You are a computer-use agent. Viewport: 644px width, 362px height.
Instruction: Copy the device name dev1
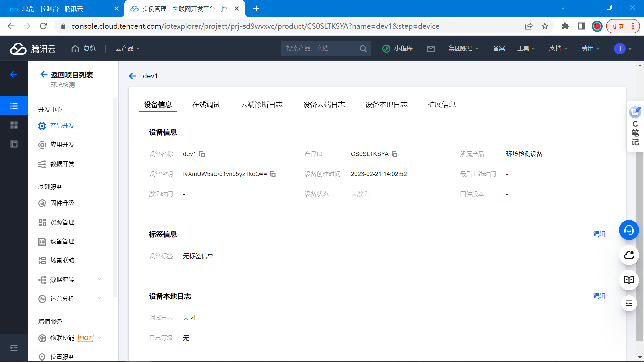[x=202, y=154]
